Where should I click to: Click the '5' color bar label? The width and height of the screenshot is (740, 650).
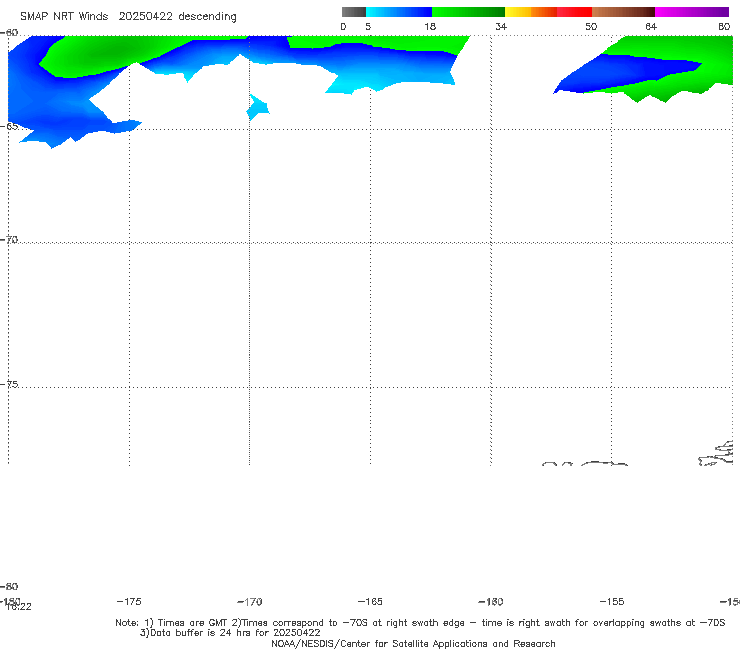(368, 26)
